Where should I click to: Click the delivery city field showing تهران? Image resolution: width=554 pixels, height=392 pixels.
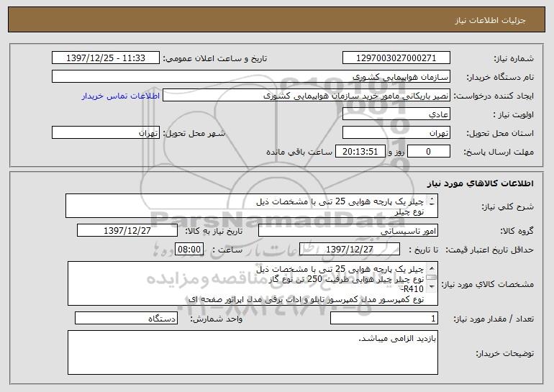coord(106,133)
